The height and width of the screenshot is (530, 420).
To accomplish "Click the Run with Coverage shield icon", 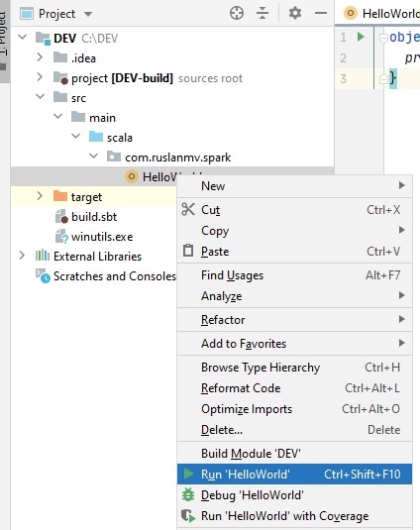I will tap(188, 516).
